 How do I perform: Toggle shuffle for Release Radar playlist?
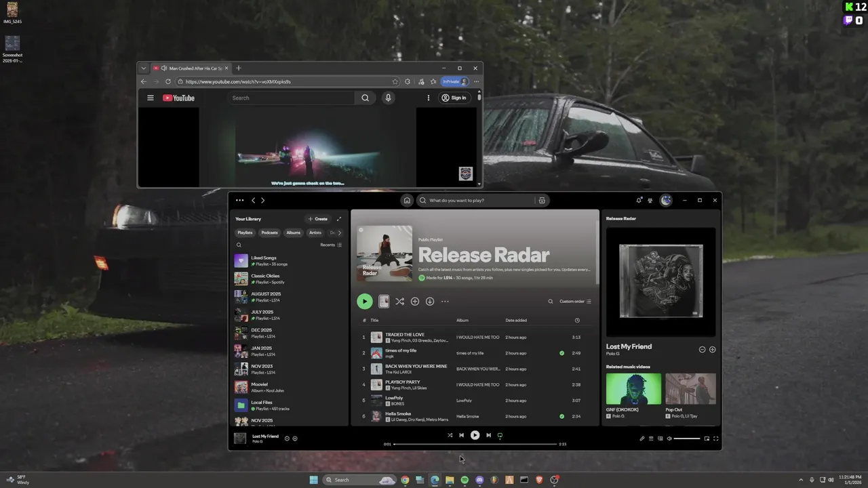point(400,302)
